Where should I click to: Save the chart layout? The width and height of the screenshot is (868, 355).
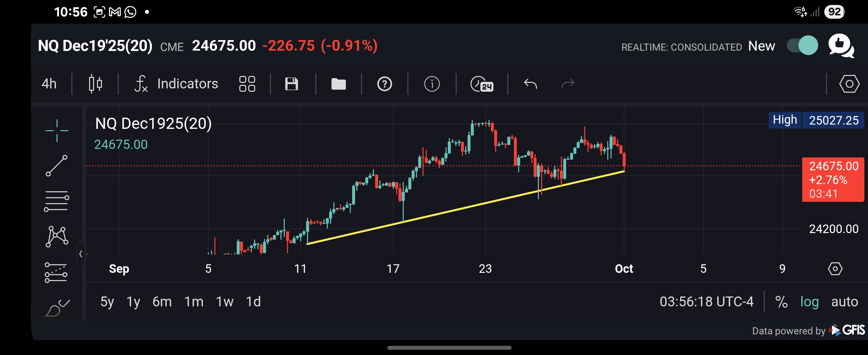click(291, 83)
